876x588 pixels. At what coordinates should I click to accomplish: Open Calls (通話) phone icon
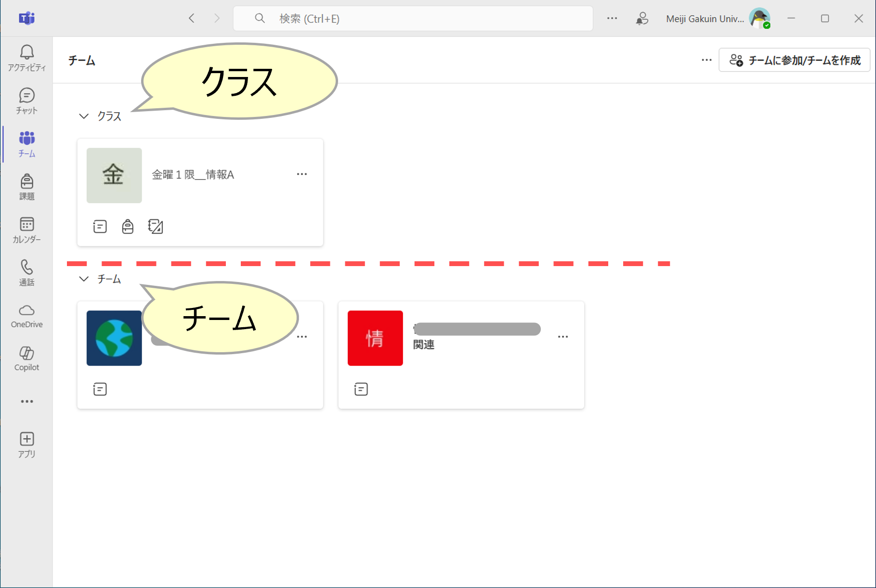26,272
